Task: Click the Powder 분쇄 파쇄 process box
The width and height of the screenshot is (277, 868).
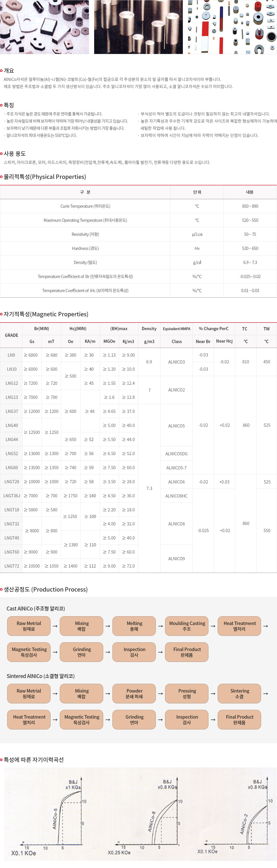Action: (x=134, y=693)
